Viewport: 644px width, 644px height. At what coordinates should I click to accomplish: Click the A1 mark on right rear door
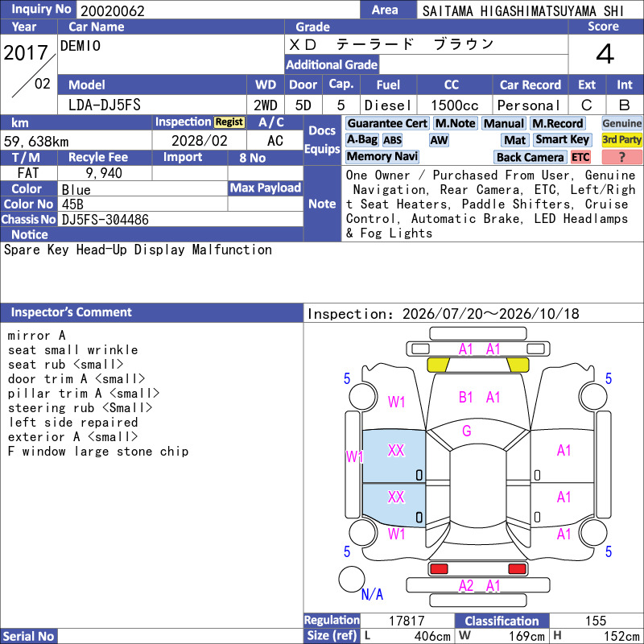564,497
